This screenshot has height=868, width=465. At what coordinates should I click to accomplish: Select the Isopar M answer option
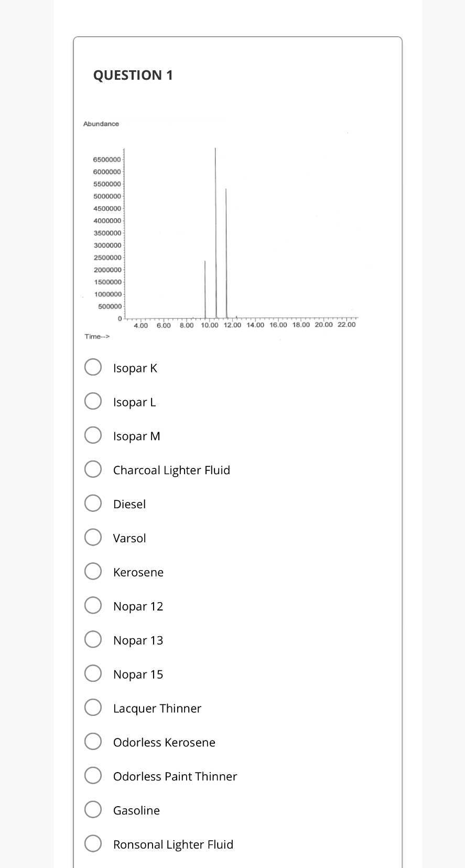93,435
